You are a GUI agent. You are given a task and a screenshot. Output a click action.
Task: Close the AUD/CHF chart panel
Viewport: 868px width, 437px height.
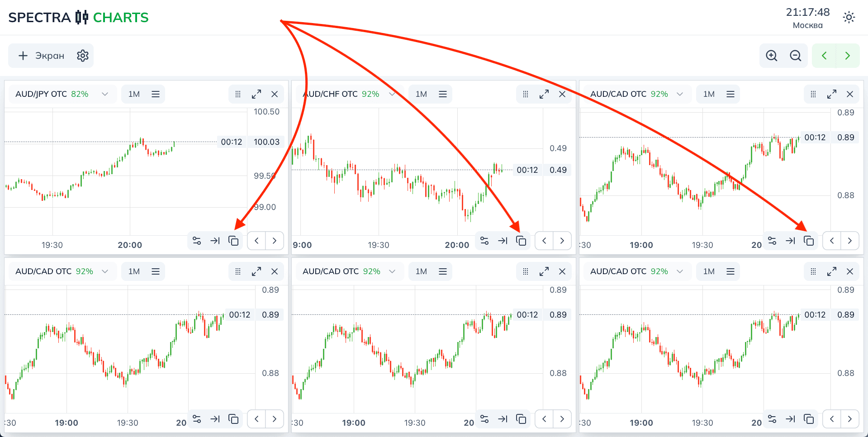click(562, 94)
